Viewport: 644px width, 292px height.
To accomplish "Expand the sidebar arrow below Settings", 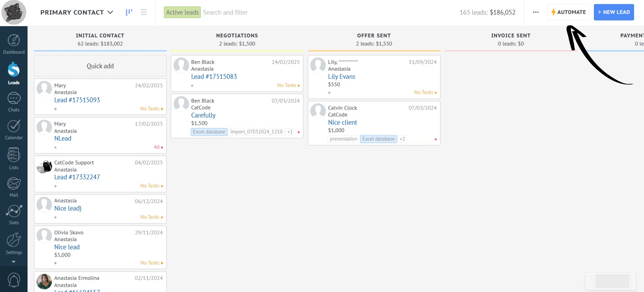I will [x=14, y=262].
